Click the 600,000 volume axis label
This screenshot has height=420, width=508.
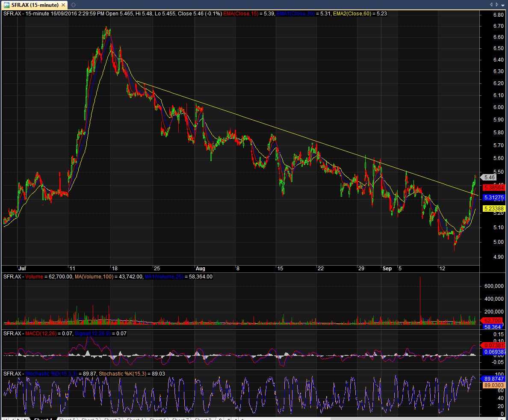point(494,286)
